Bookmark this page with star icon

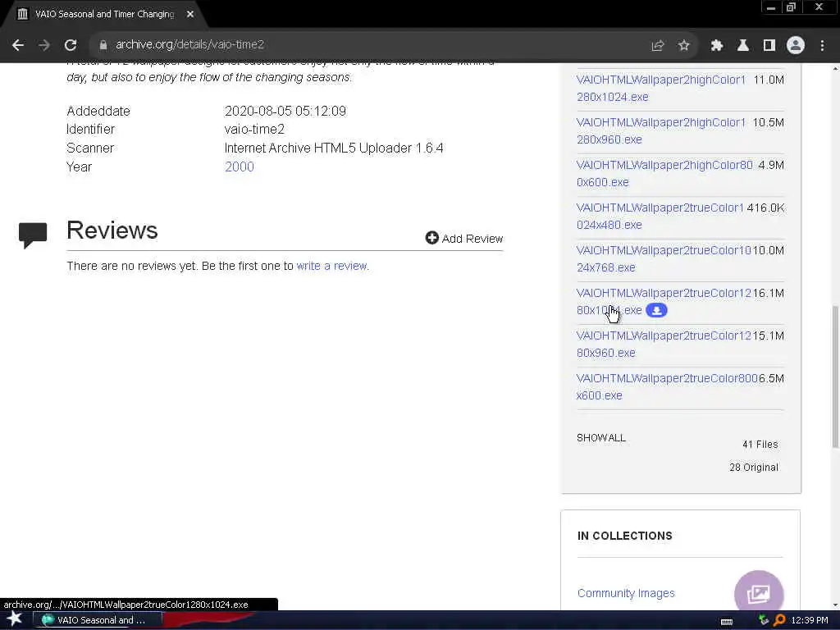pyautogui.click(x=683, y=46)
